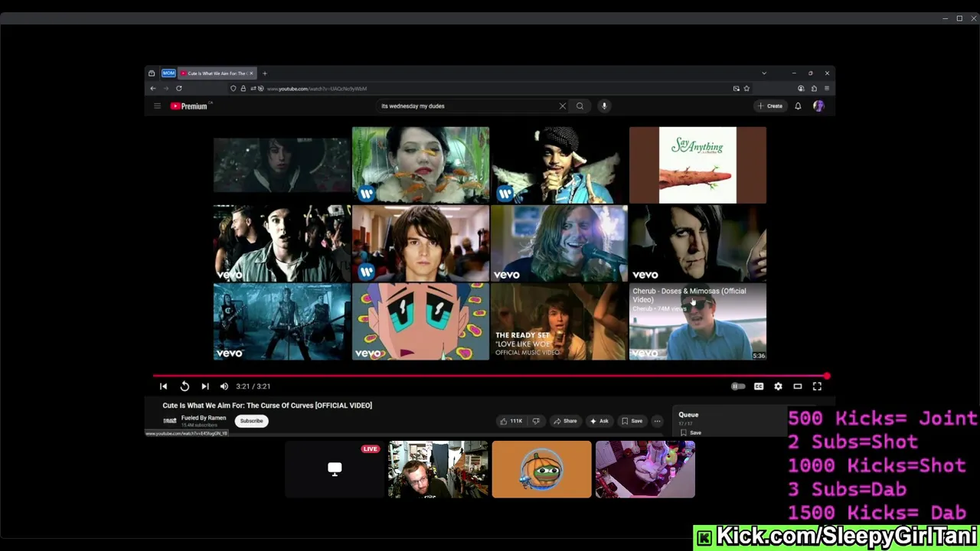Save the video to a playlist
980x551 pixels.
632,421
